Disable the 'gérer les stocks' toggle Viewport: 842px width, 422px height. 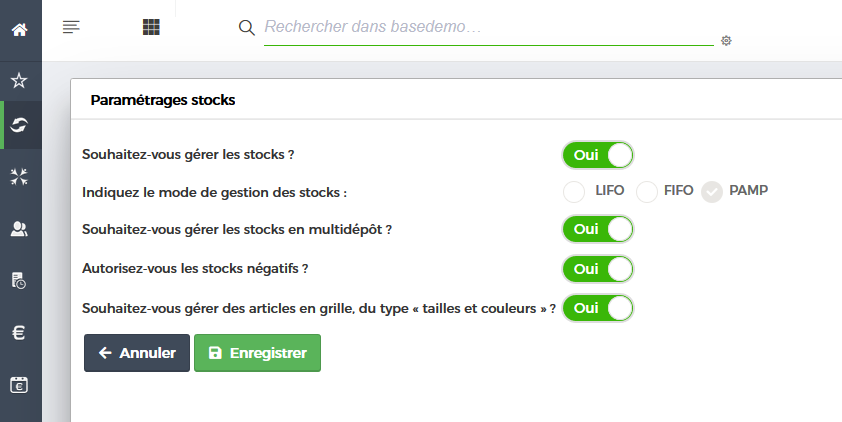click(x=598, y=155)
